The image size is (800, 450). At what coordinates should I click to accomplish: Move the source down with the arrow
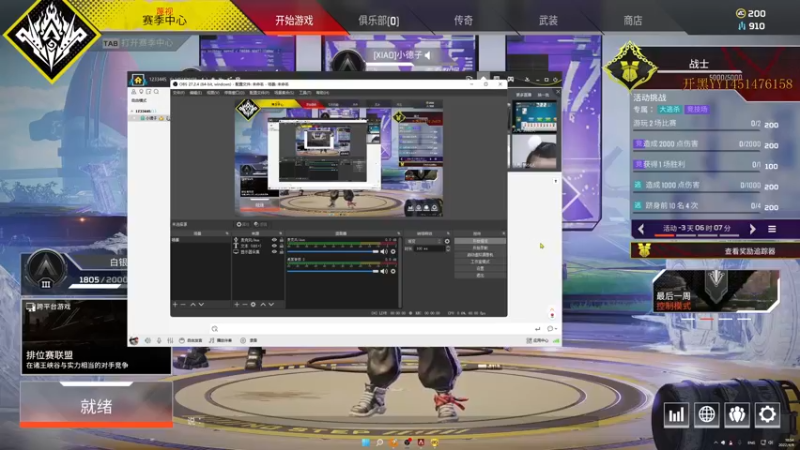271,304
